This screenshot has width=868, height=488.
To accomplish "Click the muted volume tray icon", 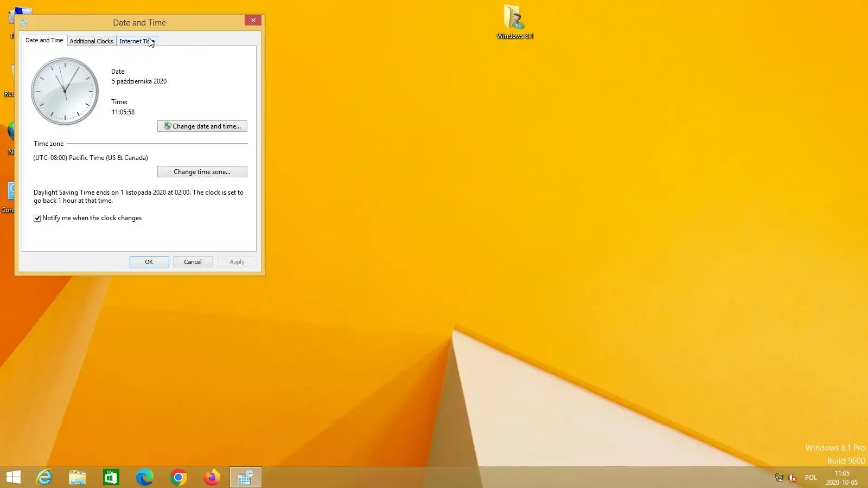I will [x=793, y=478].
